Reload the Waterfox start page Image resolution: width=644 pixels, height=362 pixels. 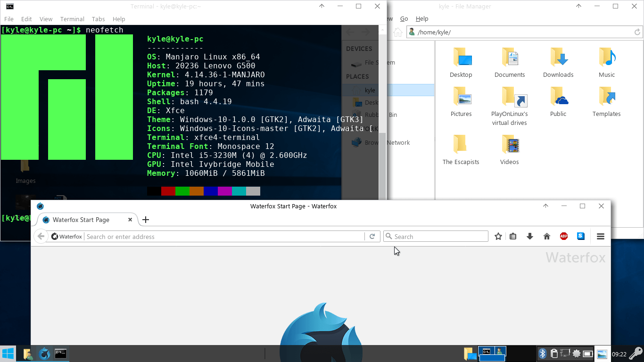click(372, 236)
